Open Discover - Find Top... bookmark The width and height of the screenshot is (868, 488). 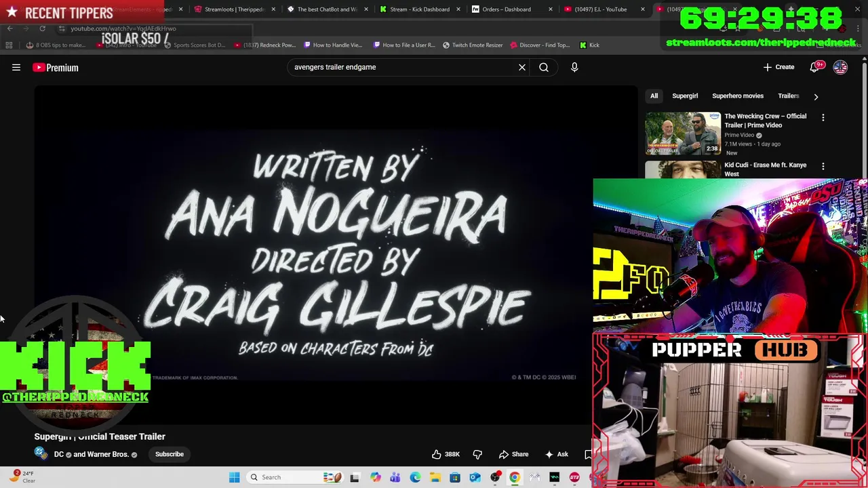pyautogui.click(x=540, y=45)
